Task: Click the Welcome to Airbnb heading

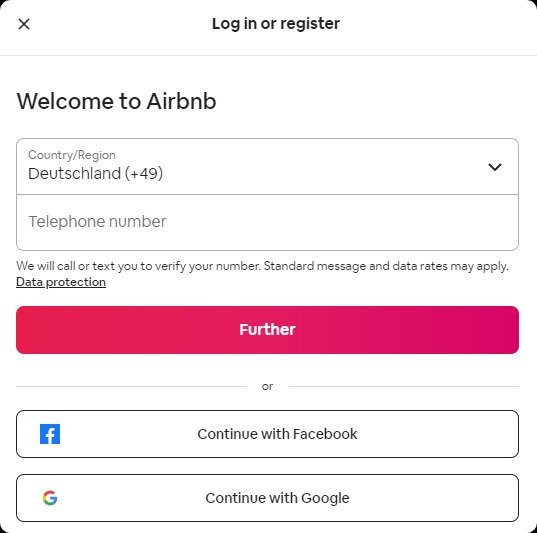Action: tap(116, 101)
